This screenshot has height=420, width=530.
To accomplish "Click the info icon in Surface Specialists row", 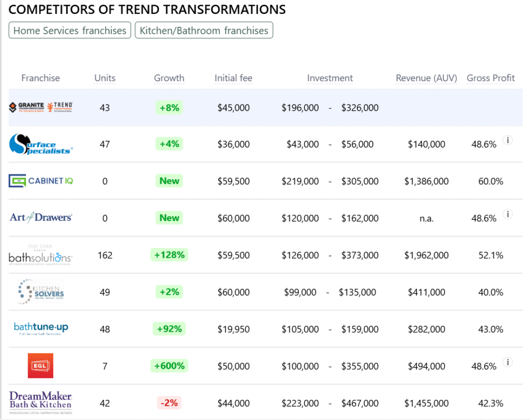I will click(x=507, y=140).
